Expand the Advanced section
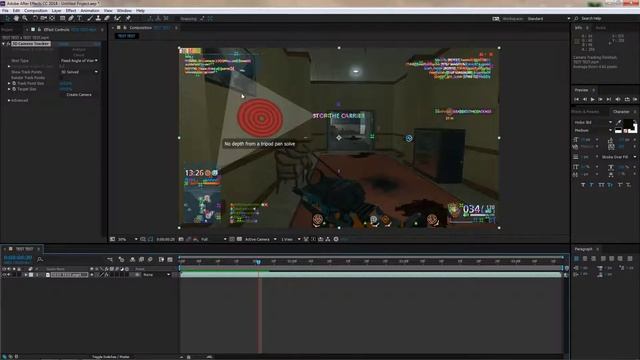Image resolution: width=640 pixels, height=360 pixels. click(9, 100)
